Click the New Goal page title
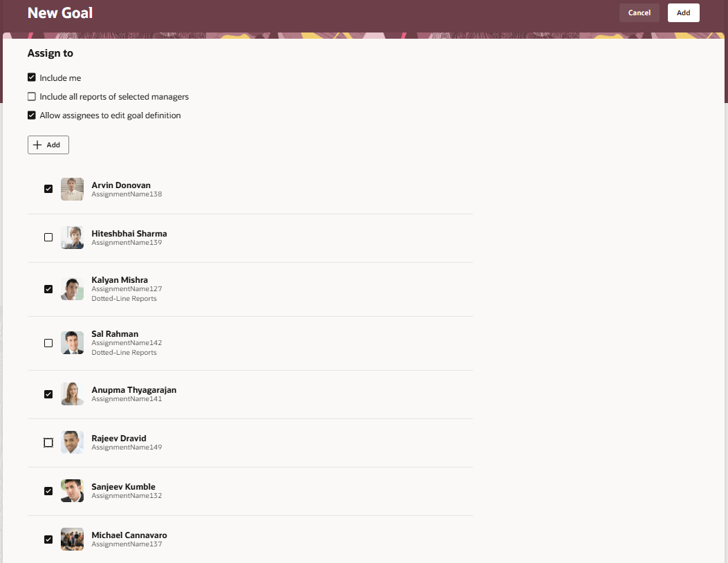728x563 pixels. click(59, 12)
